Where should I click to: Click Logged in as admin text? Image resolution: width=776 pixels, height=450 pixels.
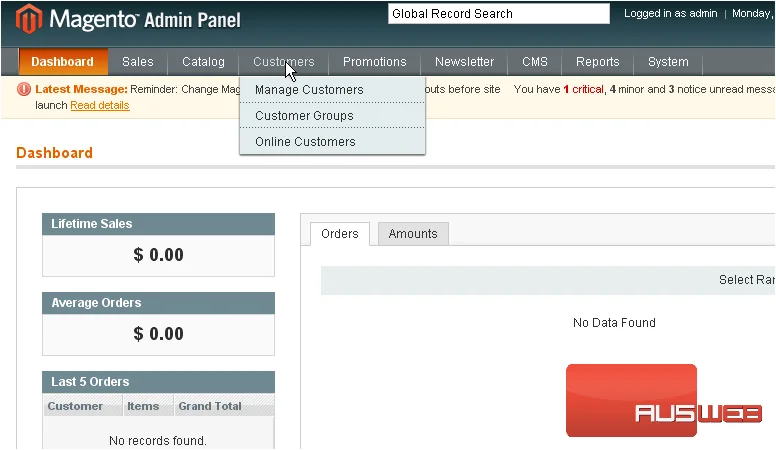(x=671, y=13)
